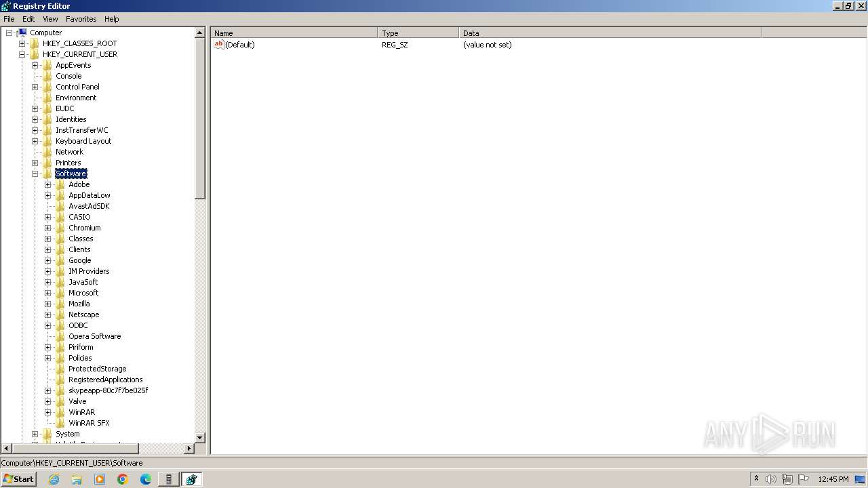
Task: Expand the Control Panel key
Action: (35, 87)
